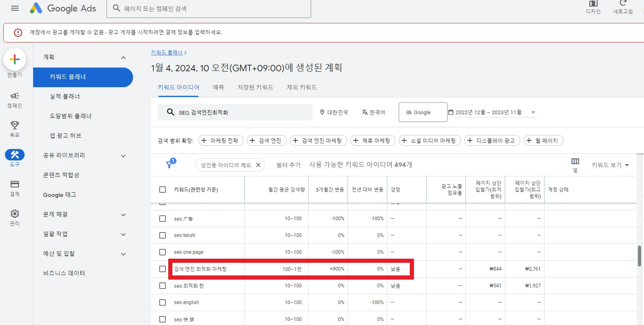Add 마케팅 전략 to search scope
This screenshot has width=644, height=325.
[221, 140]
